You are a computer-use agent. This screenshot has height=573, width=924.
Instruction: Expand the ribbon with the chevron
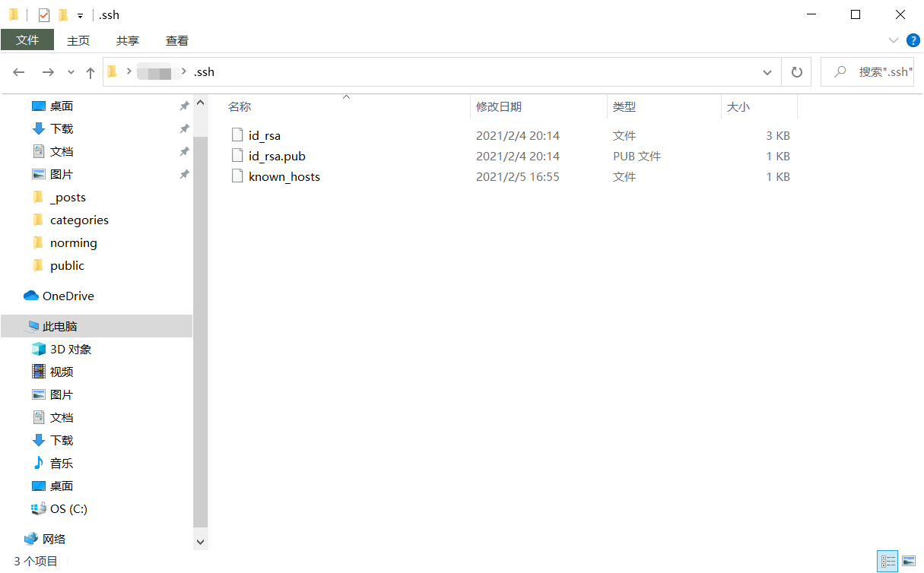coord(894,40)
